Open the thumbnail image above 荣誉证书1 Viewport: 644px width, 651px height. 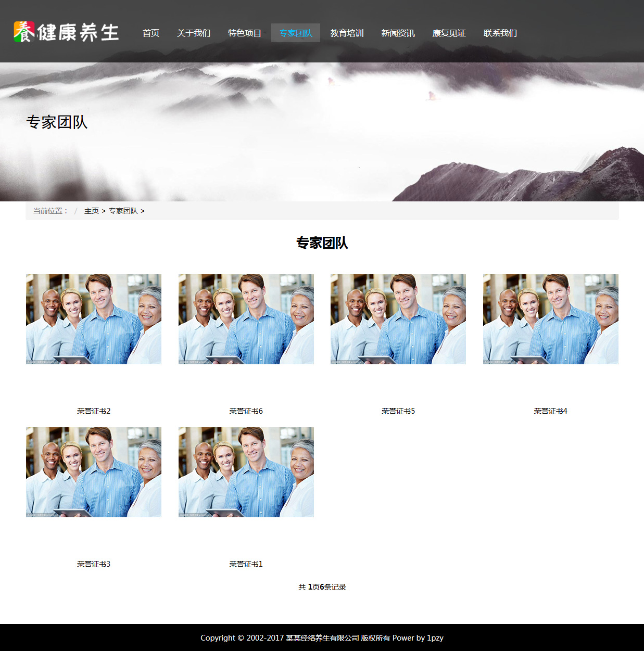tap(246, 472)
